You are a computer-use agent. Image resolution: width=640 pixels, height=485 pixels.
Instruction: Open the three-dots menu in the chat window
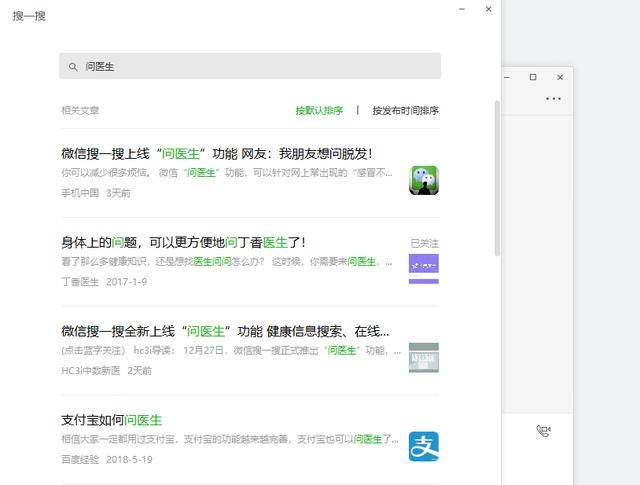[553, 99]
